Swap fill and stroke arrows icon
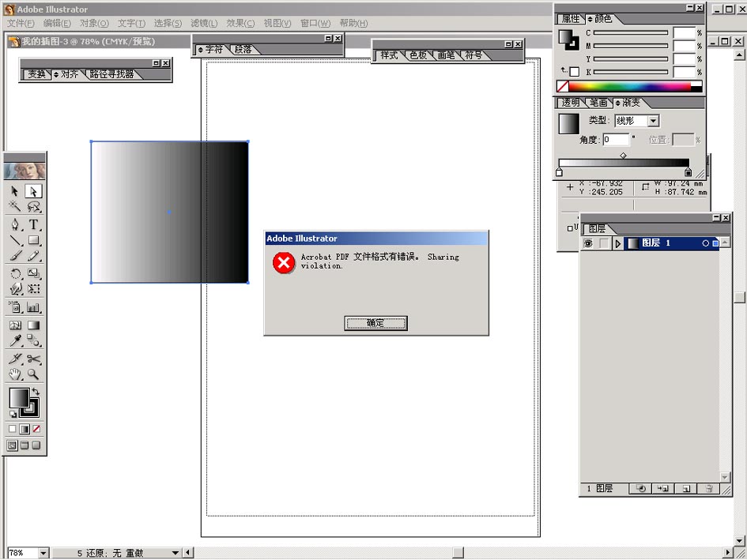 36,392
